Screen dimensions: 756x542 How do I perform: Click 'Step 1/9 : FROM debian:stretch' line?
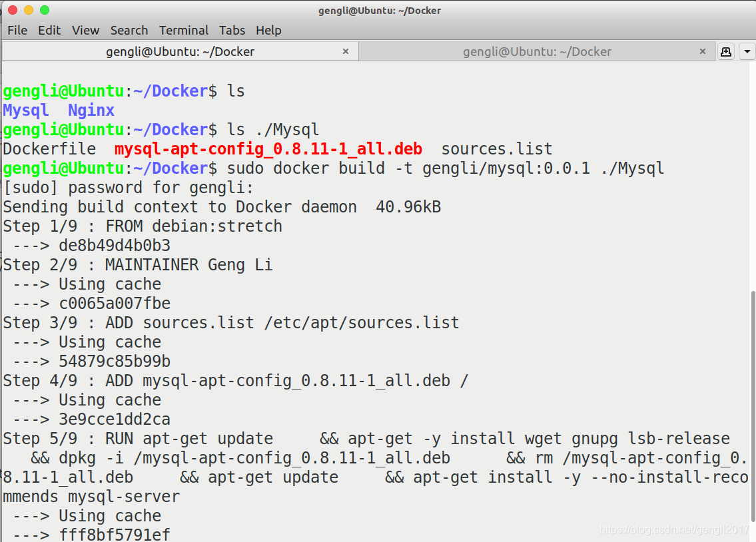tap(143, 226)
